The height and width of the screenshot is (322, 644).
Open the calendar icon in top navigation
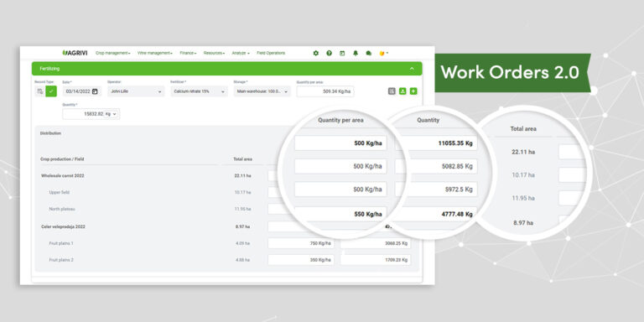coord(342,53)
